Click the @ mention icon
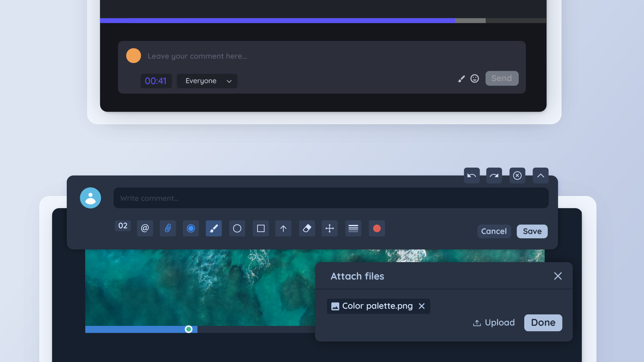The height and width of the screenshot is (362, 644). pos(145,229)
